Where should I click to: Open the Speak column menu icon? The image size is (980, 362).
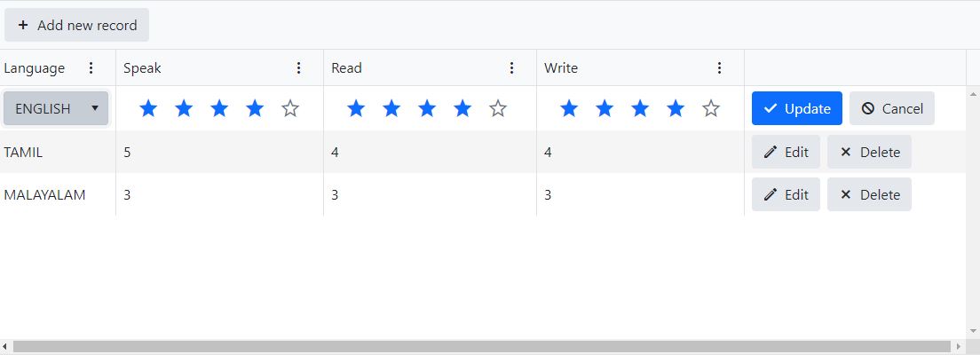pyautogui.click(x=299, y=68)
